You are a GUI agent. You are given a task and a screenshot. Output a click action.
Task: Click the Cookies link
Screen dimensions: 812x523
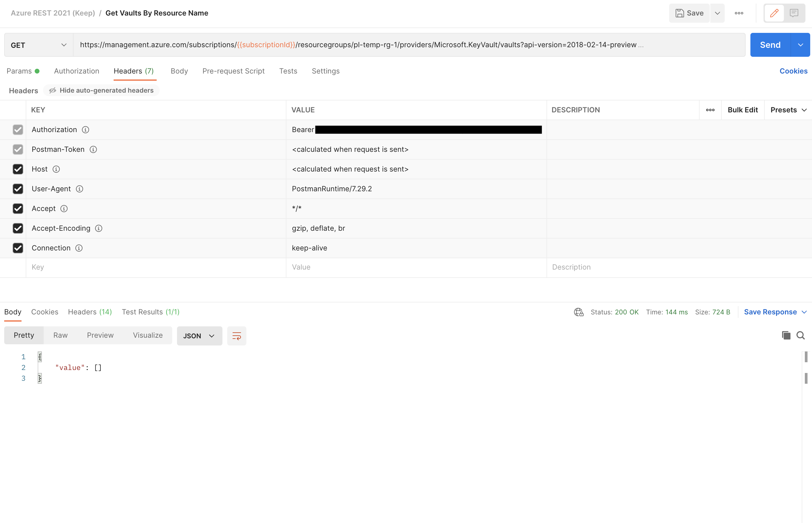coord(793,71)
